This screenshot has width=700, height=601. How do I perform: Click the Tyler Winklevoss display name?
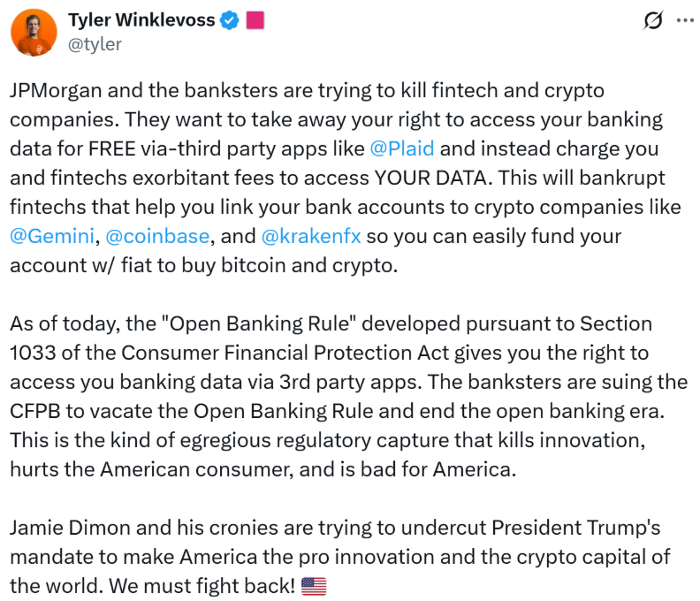141,20
